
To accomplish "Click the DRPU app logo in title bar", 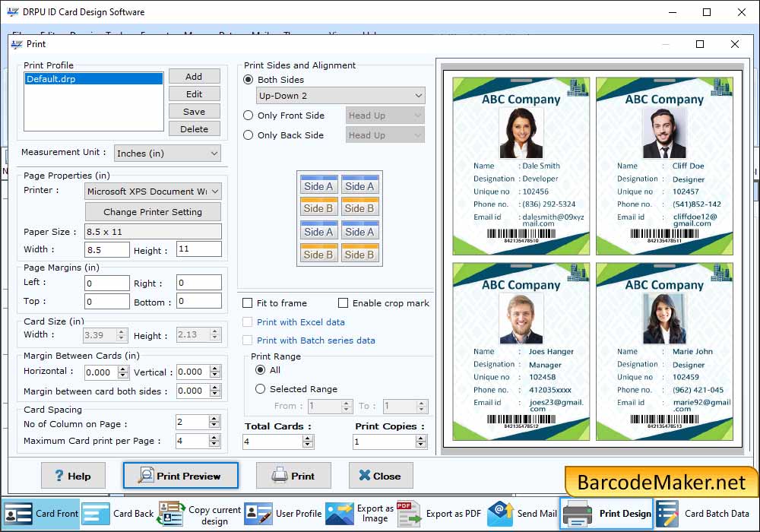I will [x=12, y=11].
